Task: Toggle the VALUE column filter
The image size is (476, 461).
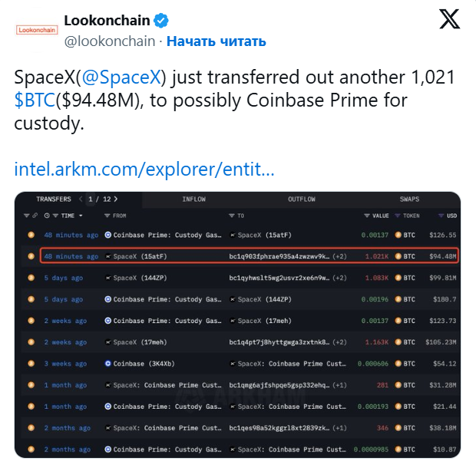Action: tap(367, 216)
